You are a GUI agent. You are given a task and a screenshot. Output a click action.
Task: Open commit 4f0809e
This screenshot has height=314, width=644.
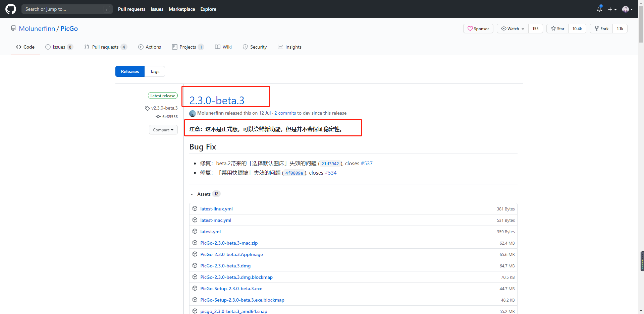(x=294, y=173)
